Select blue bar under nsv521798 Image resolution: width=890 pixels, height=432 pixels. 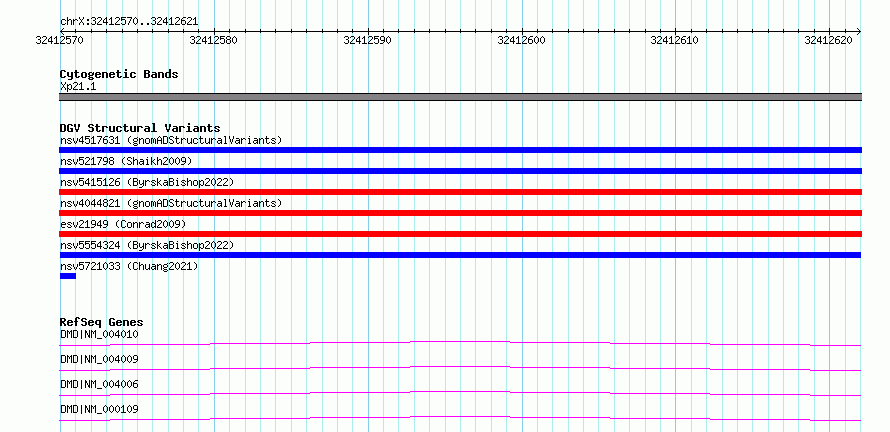point(460,171)
